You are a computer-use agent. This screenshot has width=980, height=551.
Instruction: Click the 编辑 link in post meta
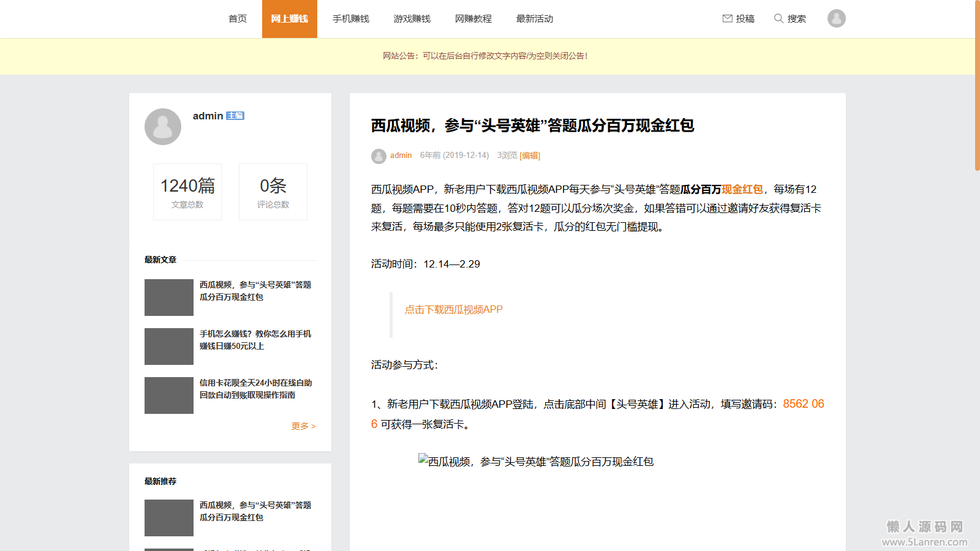(530, 156)
